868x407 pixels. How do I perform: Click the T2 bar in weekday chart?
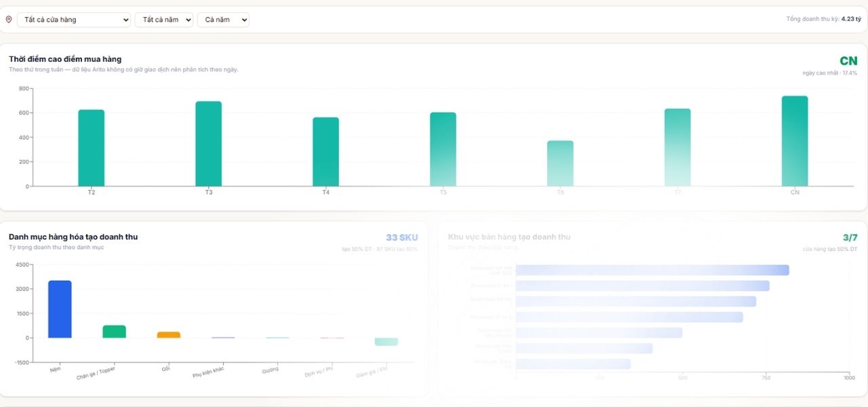(92, 148)
